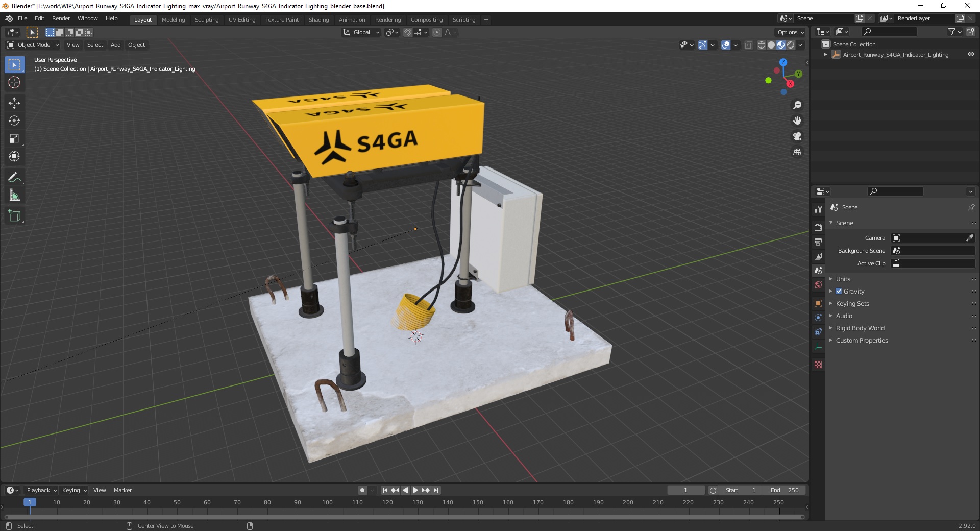Play the animation forward
The height and width of the screenshot is (531, 980).
(x=415, y=490)
